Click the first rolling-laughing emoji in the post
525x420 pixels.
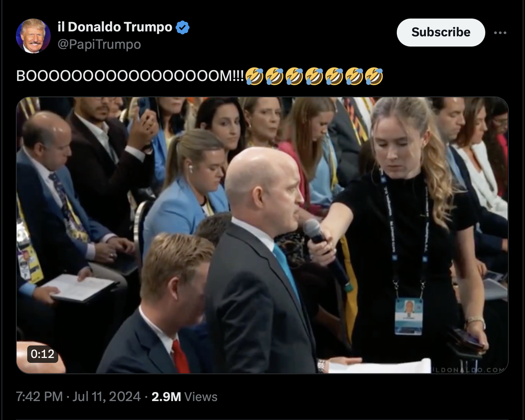254,76
